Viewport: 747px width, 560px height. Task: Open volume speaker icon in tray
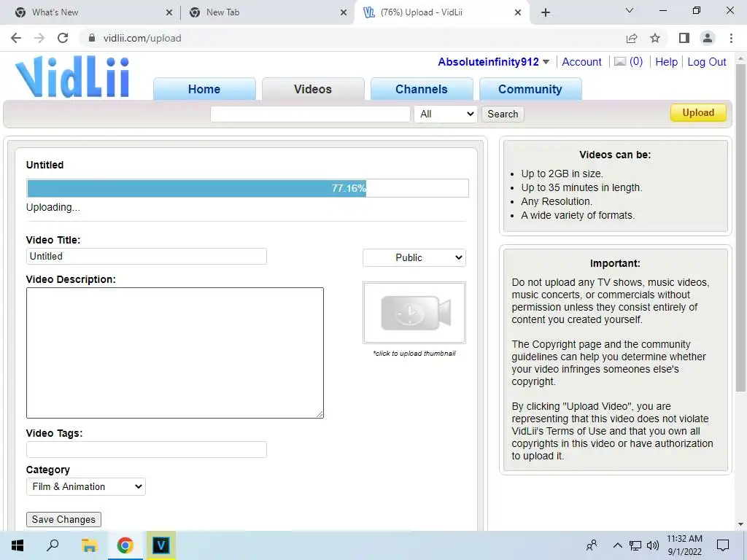(x=653, y=545)
